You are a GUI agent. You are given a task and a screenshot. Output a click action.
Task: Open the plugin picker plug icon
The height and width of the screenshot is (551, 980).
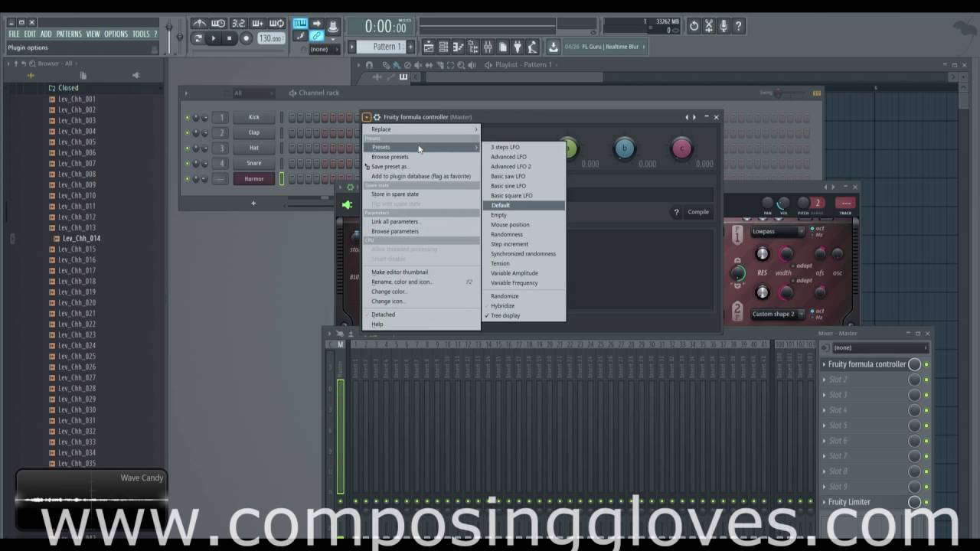pos(518,47)
